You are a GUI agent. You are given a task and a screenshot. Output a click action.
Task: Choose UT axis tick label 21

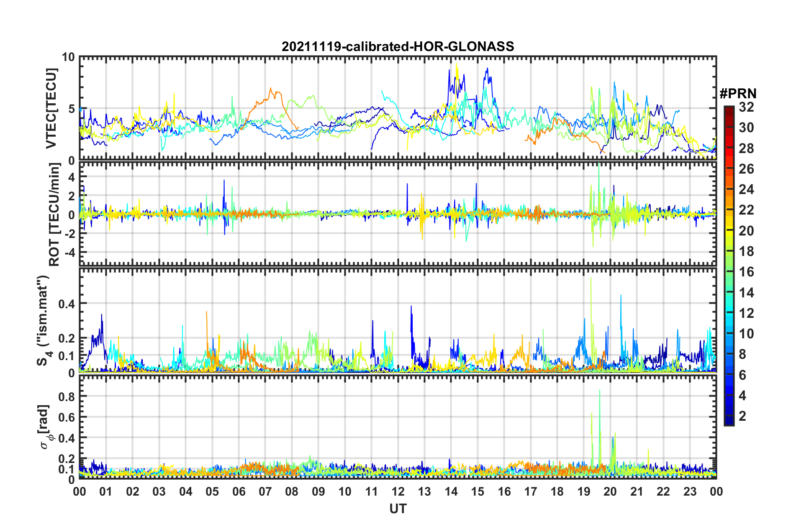coord(637,491)
